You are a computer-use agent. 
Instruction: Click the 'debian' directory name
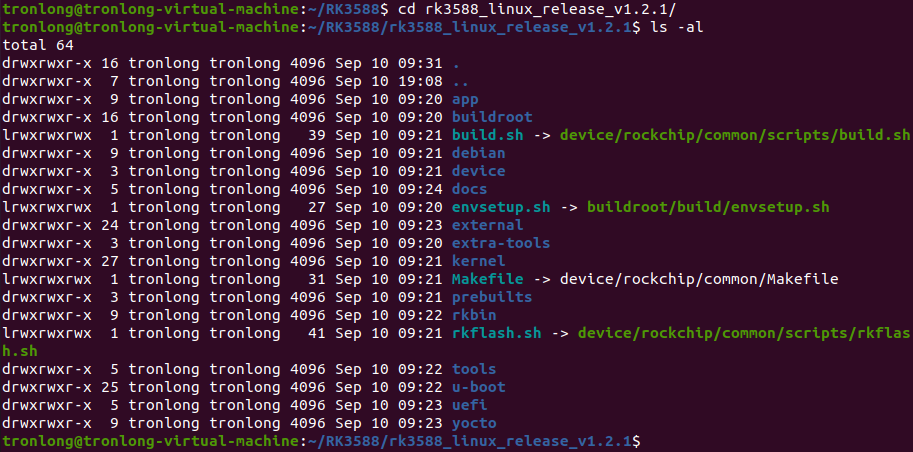(x=479, y=153)
